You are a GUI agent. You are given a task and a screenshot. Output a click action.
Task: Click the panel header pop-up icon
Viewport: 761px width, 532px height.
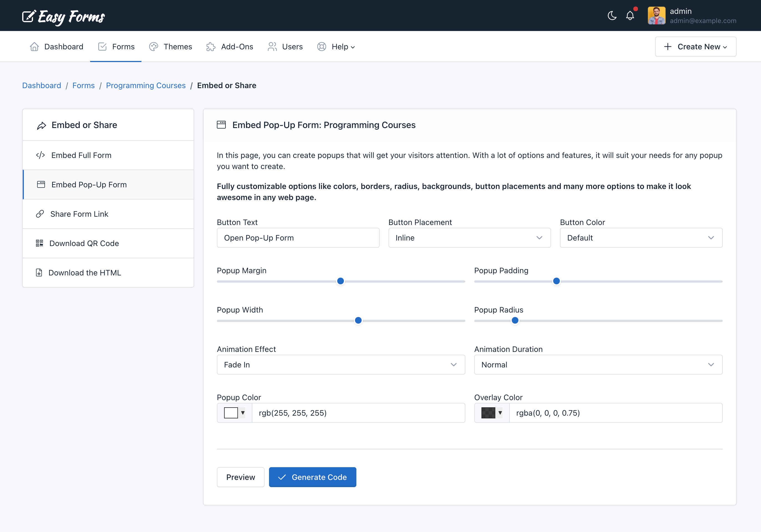[221, 125]
